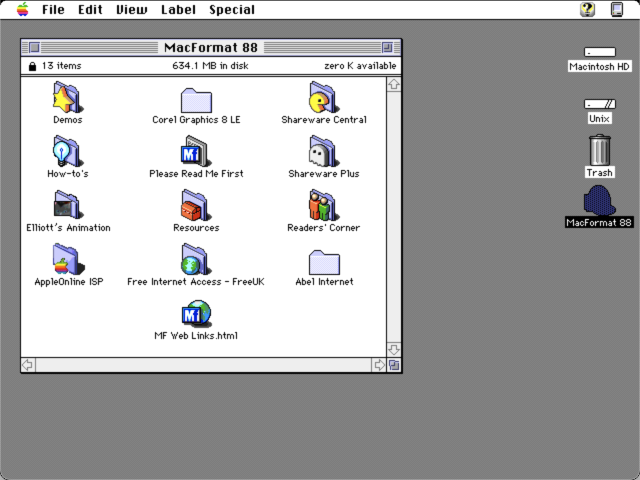The height and width of the screenshot is (480, 640).
Task: Open the View menu
Action: pos(132,9)
